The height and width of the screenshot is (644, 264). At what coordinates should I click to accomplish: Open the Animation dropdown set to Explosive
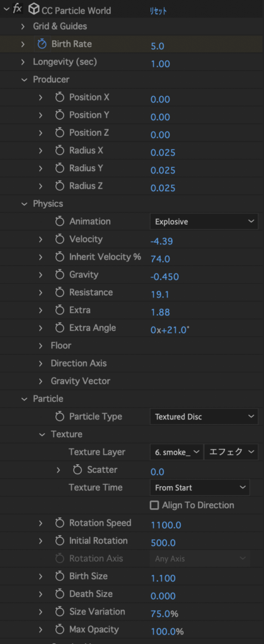click(x=204, y=222)
